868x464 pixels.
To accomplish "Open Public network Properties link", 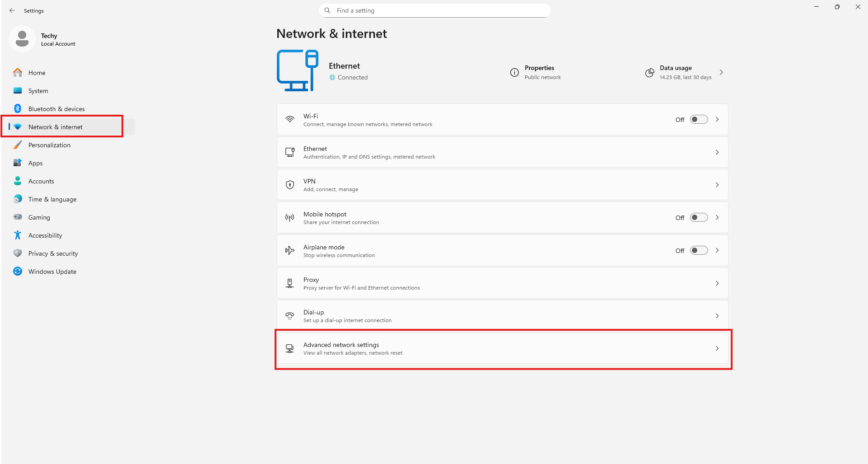I will click(542, 72).
